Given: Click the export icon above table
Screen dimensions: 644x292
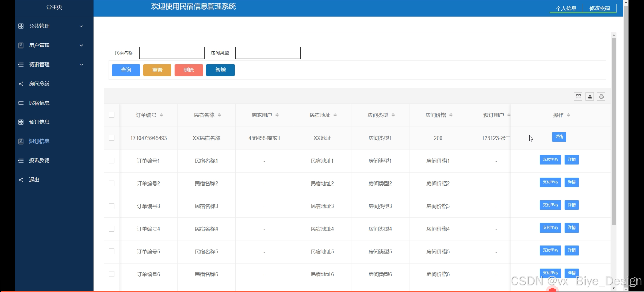Looking at the screenshot, I should [590, 96].
